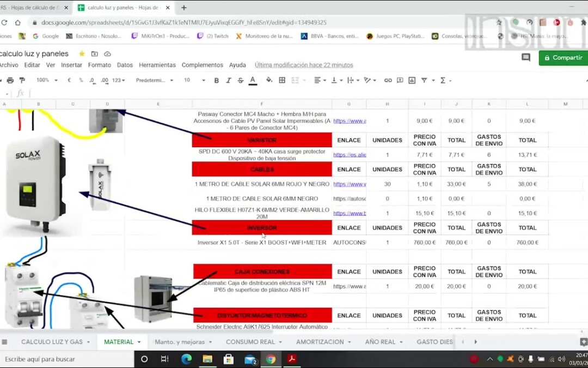The image size is (588, 368).
Task: Format as currency (euro icon)
Action: pyautogui.click(x=69, y=80)
